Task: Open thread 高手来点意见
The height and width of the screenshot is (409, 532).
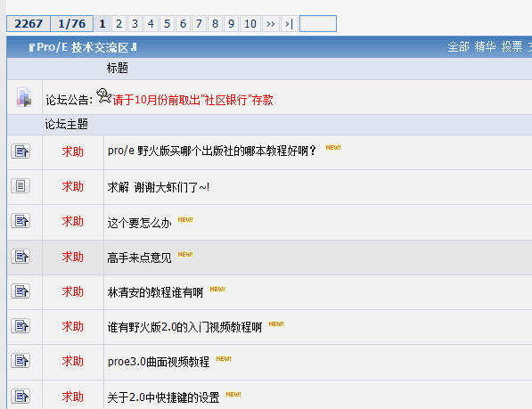Action: 139,258
